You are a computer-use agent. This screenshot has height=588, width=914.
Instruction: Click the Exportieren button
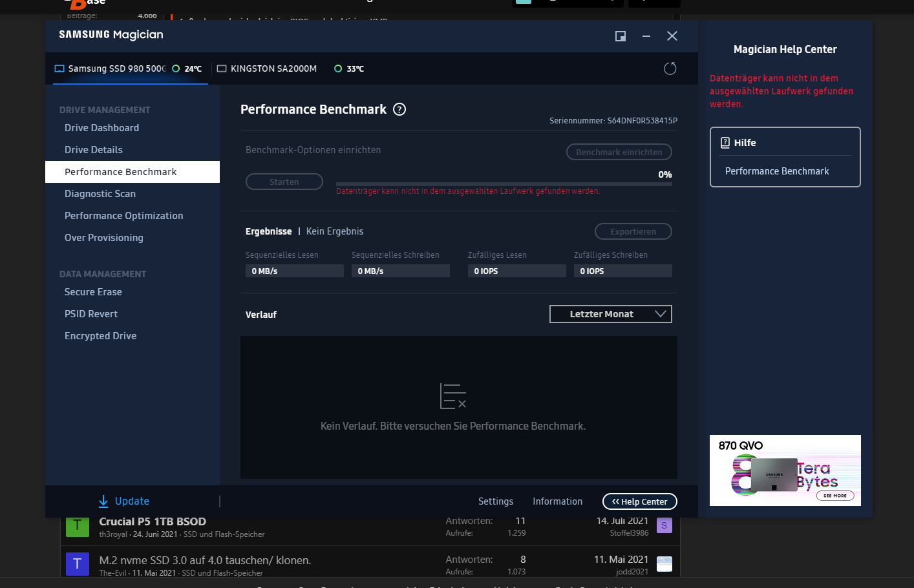tap(633, 231)
